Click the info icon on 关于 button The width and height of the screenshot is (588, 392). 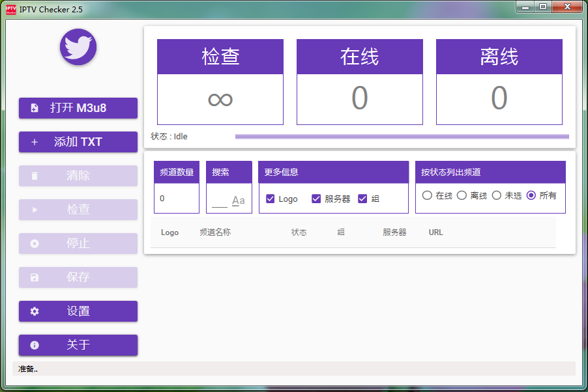[x=35, y=345]
